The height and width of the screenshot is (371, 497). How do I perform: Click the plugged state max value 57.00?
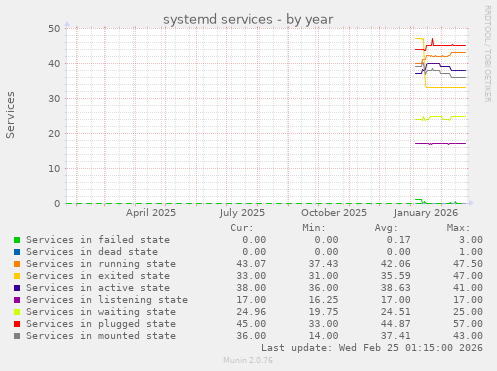[468, 324]
